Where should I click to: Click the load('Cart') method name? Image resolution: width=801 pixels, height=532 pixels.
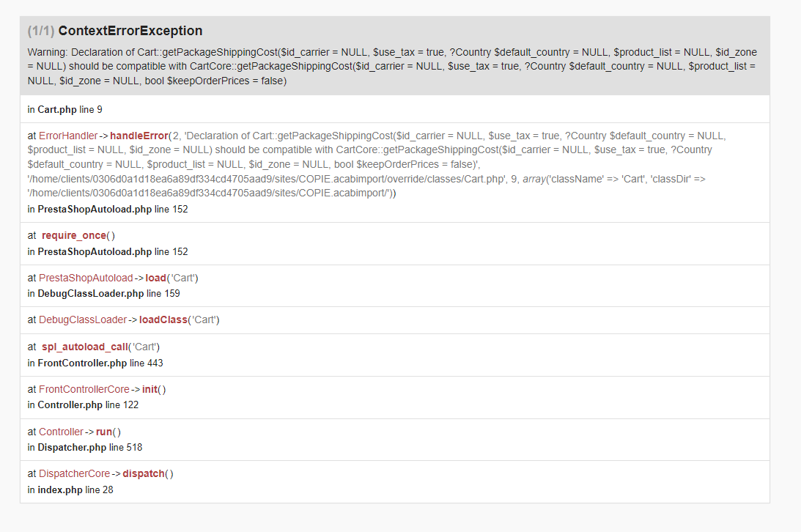point(155,278)
